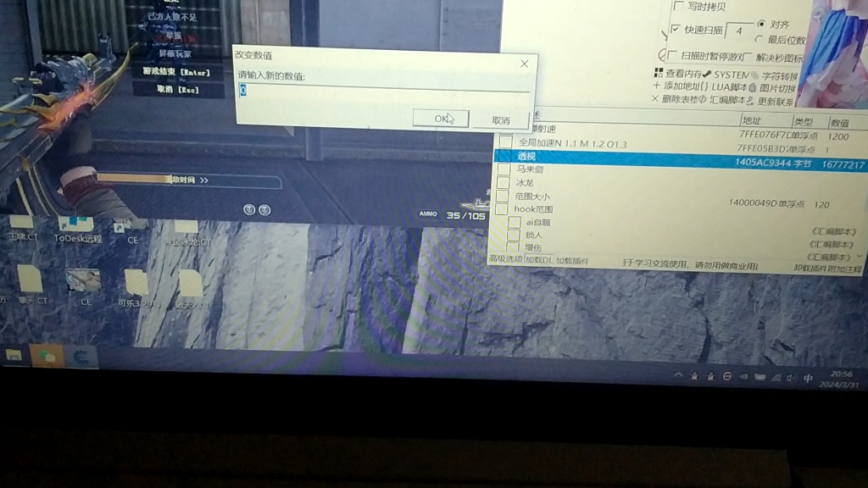Image resolution: width=868 pixels, height=488 pixels.
Task: Uncheck the 快速扫描 checkbox
Action: (x=676, y=29)
